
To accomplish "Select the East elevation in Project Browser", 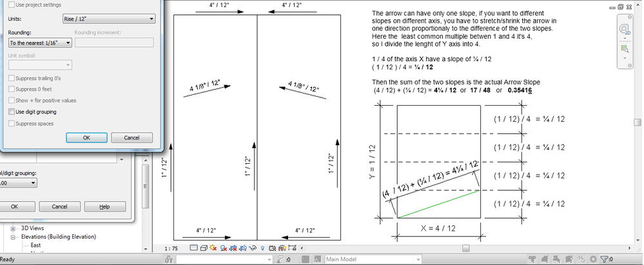I will pos(35,245).
